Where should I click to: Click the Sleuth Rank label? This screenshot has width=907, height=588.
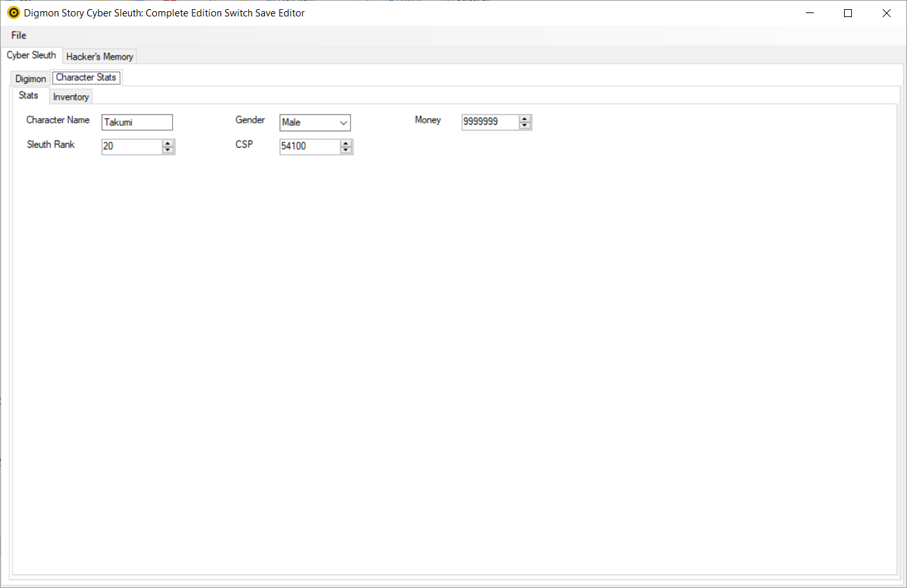point(51,144)
